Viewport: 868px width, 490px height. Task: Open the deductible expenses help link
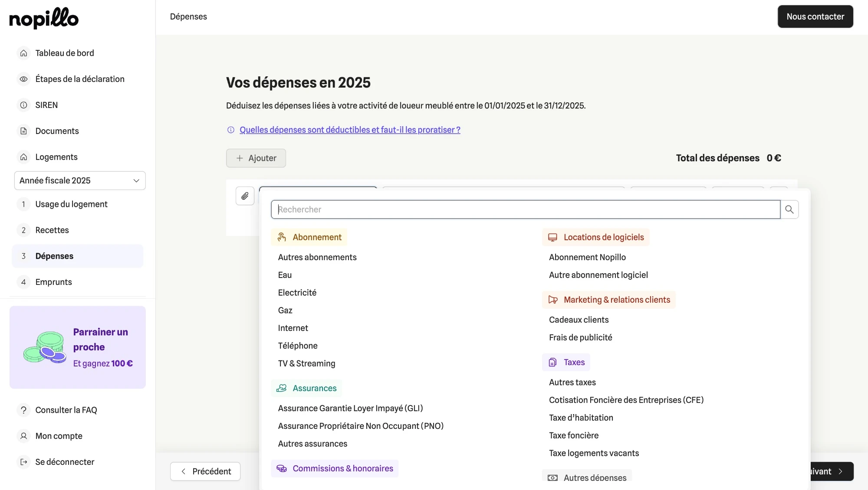(x=349, y=130)
